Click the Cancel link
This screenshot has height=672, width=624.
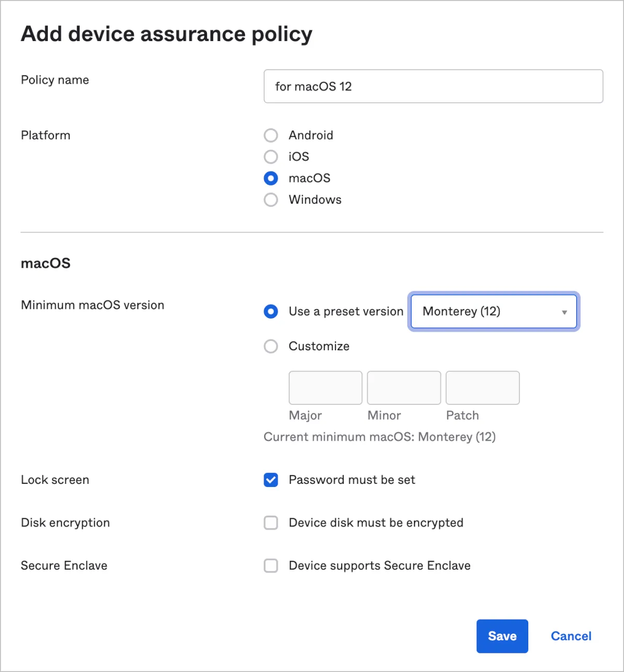point(570,636)
